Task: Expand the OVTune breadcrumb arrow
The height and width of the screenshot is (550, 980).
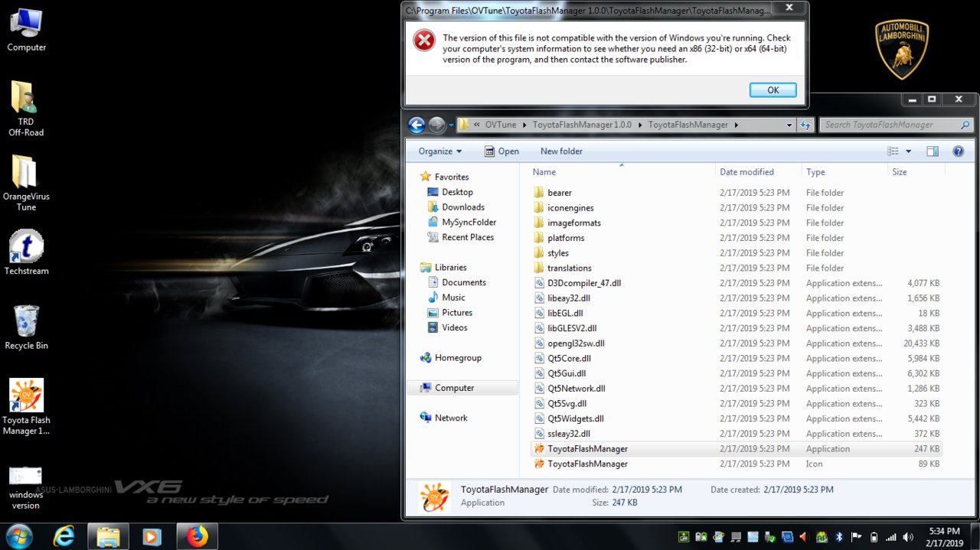Action: click(x=524, y=125)
